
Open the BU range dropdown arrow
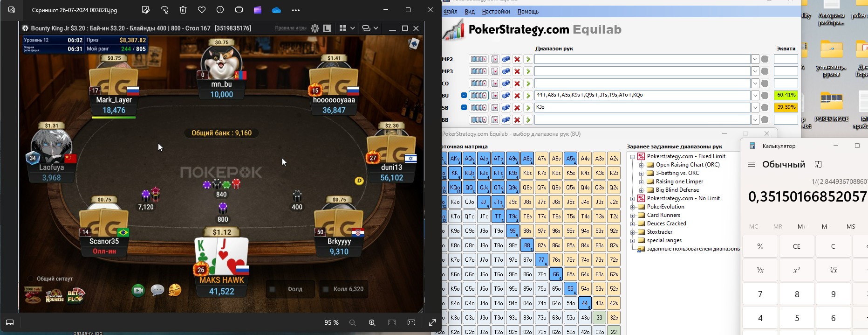pyautogui.click(x=755, y=95)
